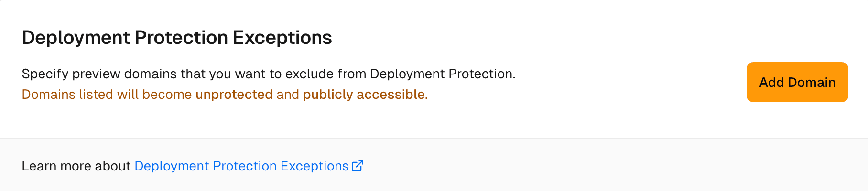Click the word "exclude" in the description
This screenshot has width=868, height=191.
pyautogui.click(x=309, y=74)
